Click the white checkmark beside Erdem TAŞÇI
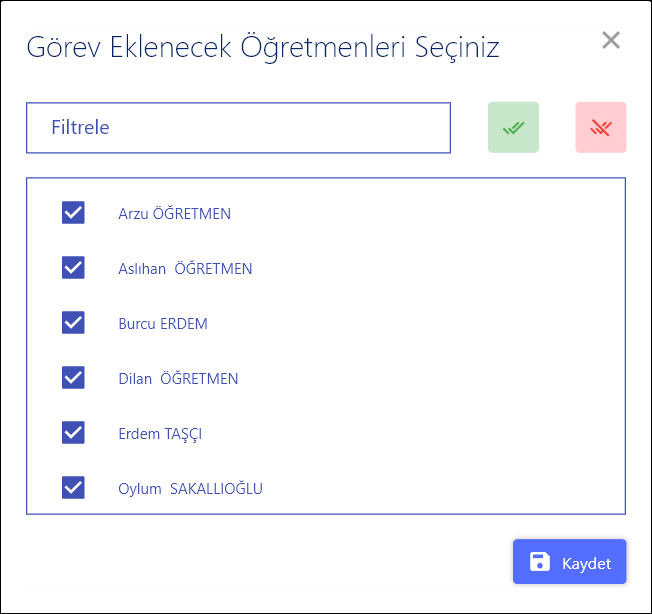This screenshot has width=652, height=614. point(73,433)
